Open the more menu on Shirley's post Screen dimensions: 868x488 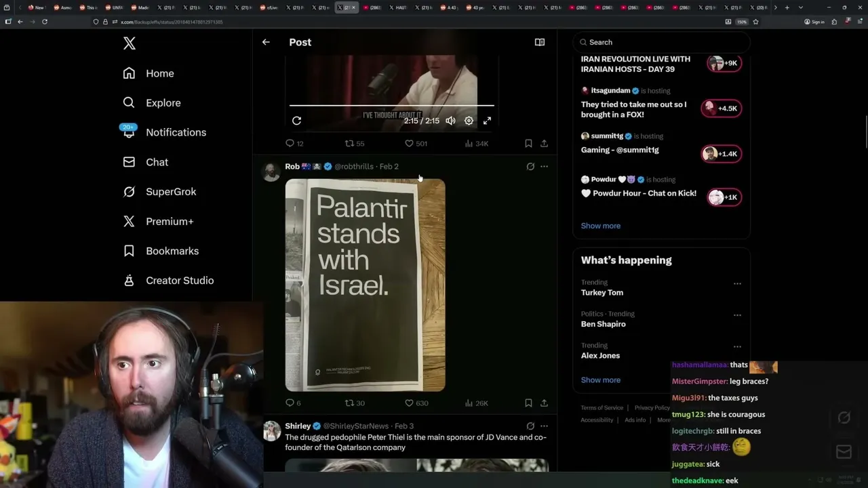(544, 426)
